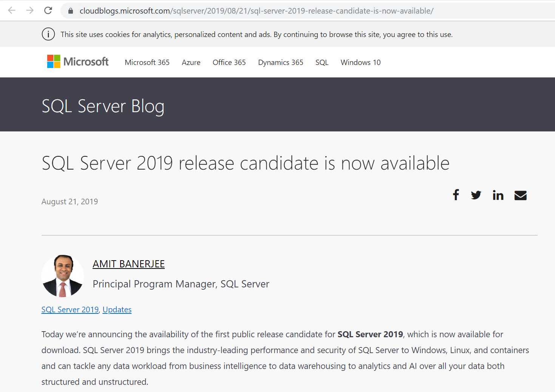The height and width of the screenshot is (392, 555).
Task: Share the article via Twitter icon
Action: [x=476, y=195]
